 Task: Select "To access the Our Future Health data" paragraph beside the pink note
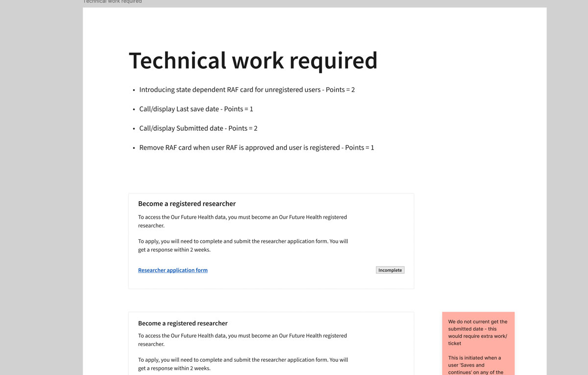point(243,340)
